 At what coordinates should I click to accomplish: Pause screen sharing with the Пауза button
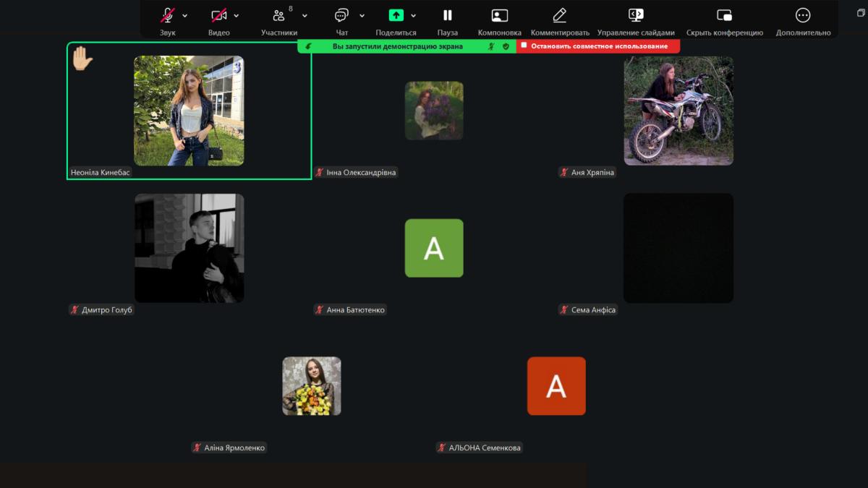click(x=447, y=16)
